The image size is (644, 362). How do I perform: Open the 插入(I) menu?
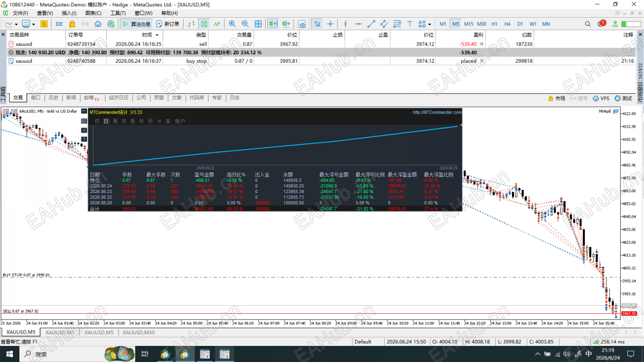click(x=69, y=13)
